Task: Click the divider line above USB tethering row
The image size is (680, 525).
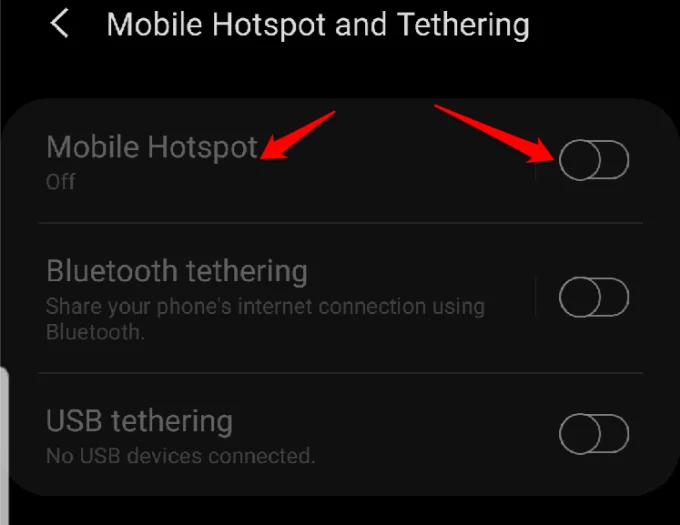Action: (340, 372)
